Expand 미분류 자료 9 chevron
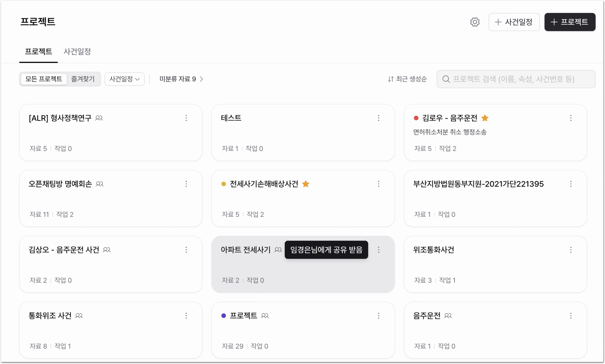The image size is (605, 364). tap(181, 79)
